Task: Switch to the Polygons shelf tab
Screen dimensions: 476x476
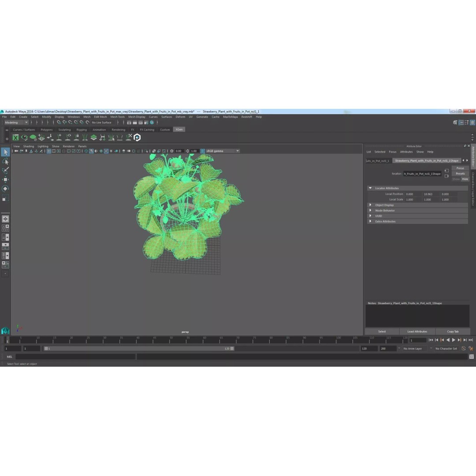Action: [x=46, y=130]
